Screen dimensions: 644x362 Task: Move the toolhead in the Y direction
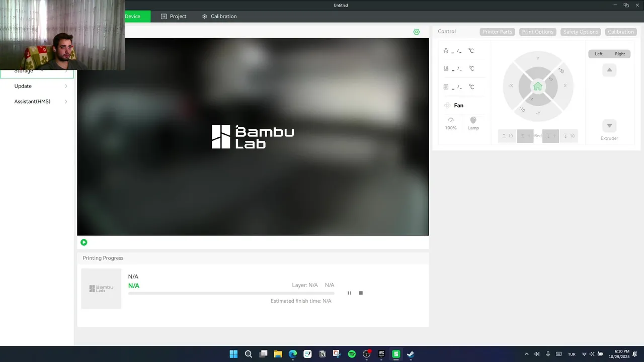(538, 59)
